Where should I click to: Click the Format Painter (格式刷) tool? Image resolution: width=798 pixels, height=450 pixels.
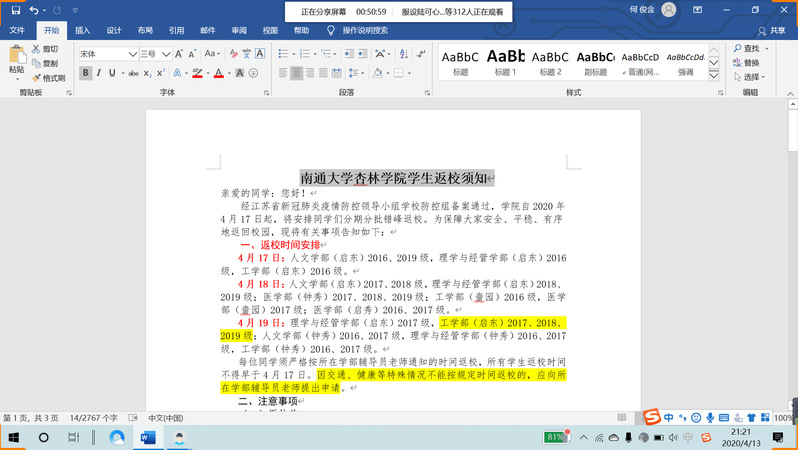point(50,78)
